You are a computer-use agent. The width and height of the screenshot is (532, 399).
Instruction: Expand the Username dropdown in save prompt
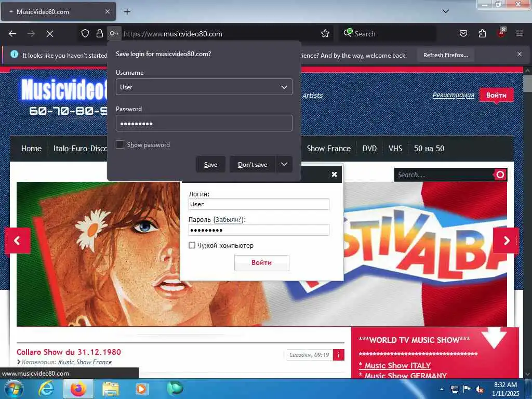(x=284, y=87)
